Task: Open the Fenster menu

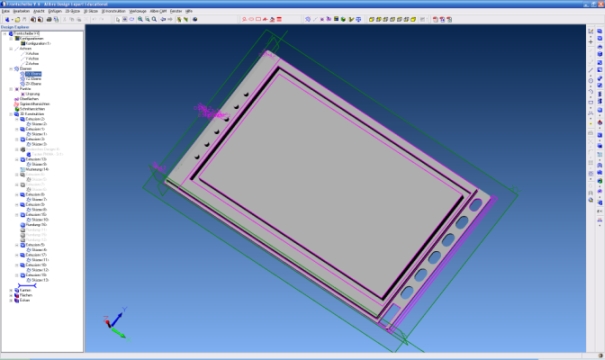Action: (x=176, y=11)
